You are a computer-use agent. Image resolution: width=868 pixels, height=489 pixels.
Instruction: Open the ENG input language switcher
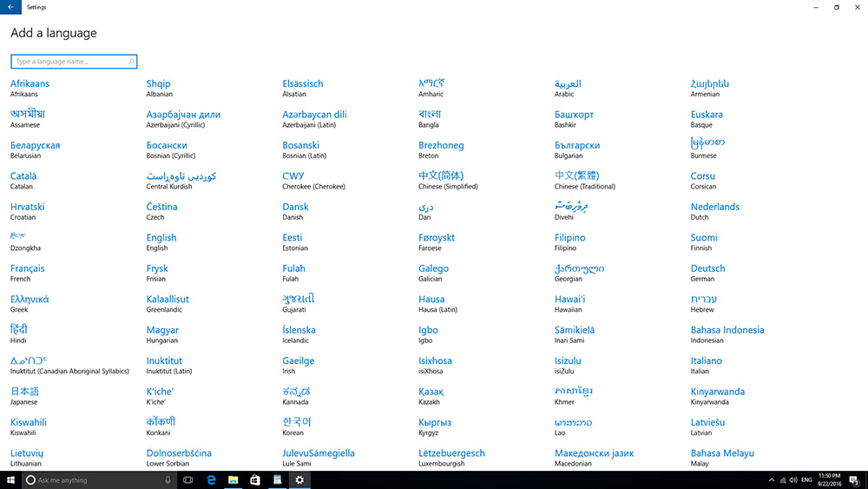click(805, 479)
